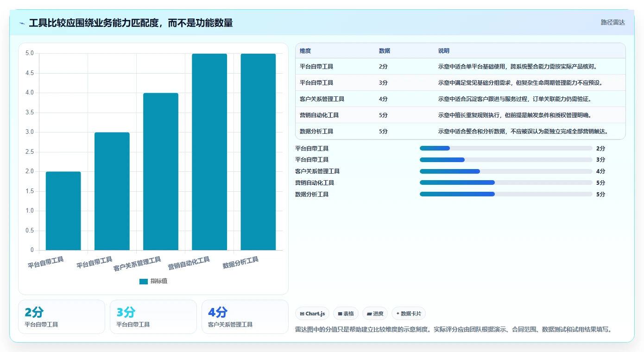The image size is (644, 352).
Task: Click the 2.5 y-axis tick label
Action: tap(30, 152)
